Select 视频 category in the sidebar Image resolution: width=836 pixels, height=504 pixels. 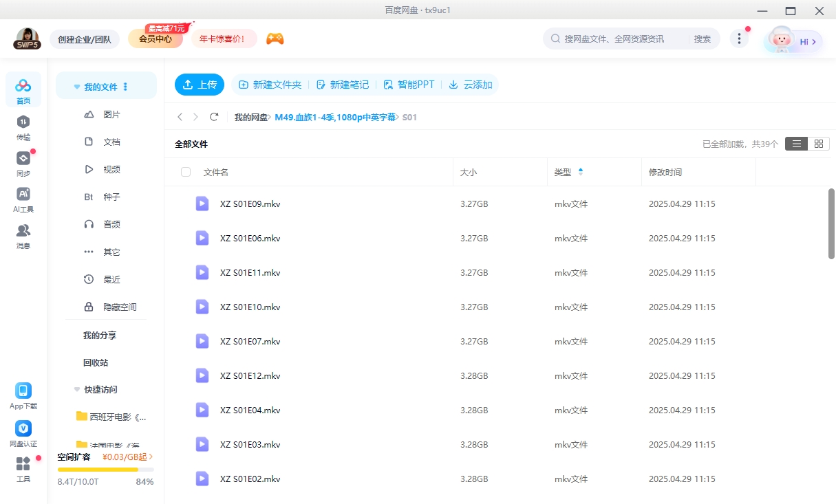tap(111, 170)
